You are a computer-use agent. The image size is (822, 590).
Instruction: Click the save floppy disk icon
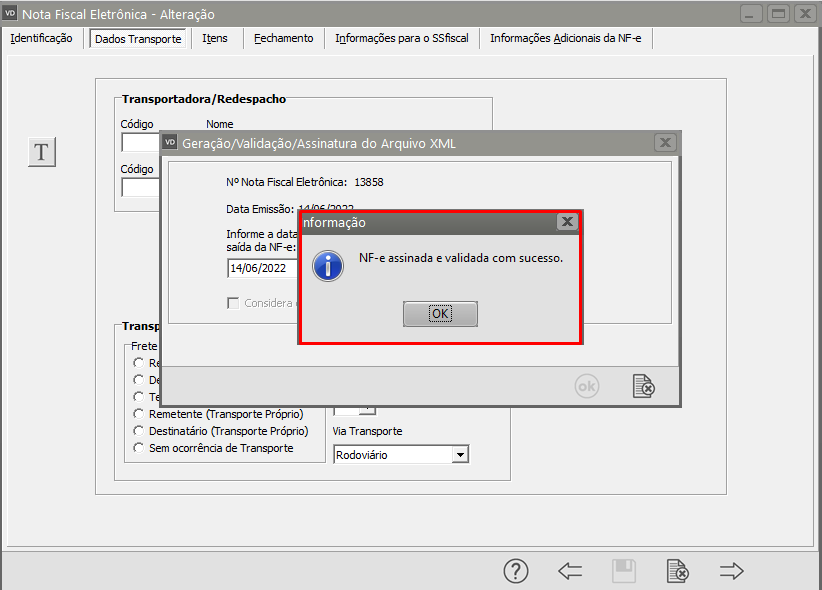pyautogui.click(x=624, y=571)
